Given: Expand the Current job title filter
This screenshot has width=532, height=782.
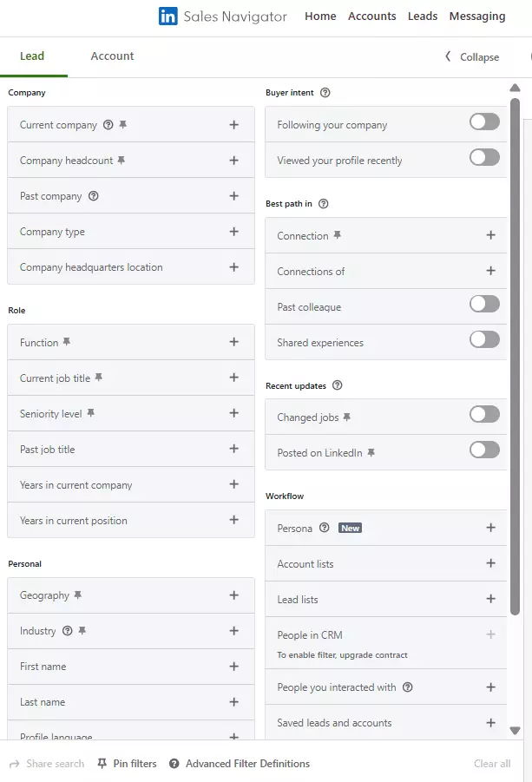Looking at the screenshot, I should tap(233, 378).
